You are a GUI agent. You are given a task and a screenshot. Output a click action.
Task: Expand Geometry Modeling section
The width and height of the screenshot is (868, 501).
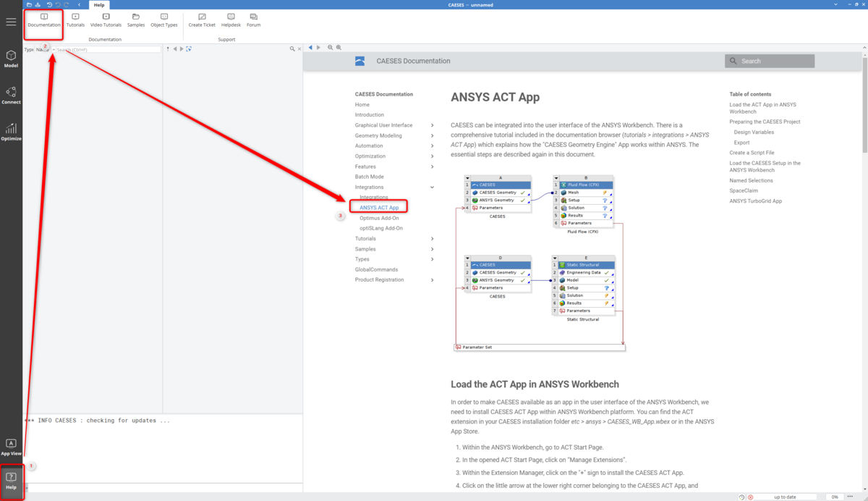click(433, 135)
